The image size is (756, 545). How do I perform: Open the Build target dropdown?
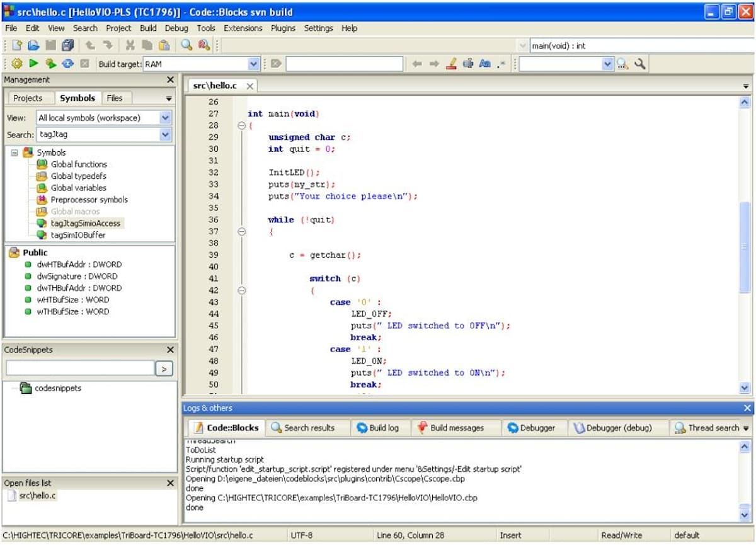click(253, 64)
